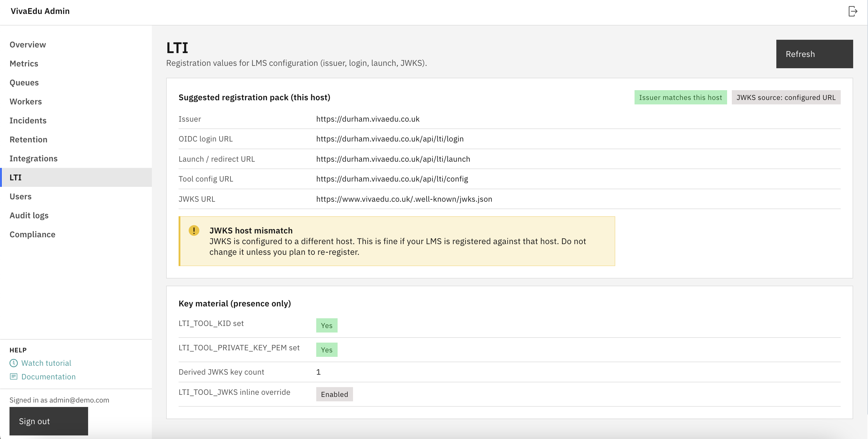868x439 pixels.
Task: Toggle the LTI_TOOL_KID set Yes badge
Action: pyautogui.click(x=327, y=325)
